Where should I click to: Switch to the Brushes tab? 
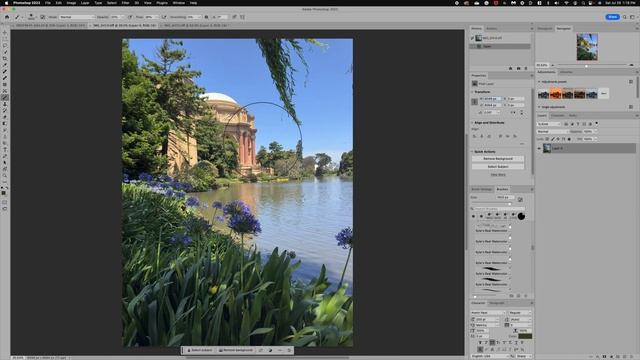(502, 189)
